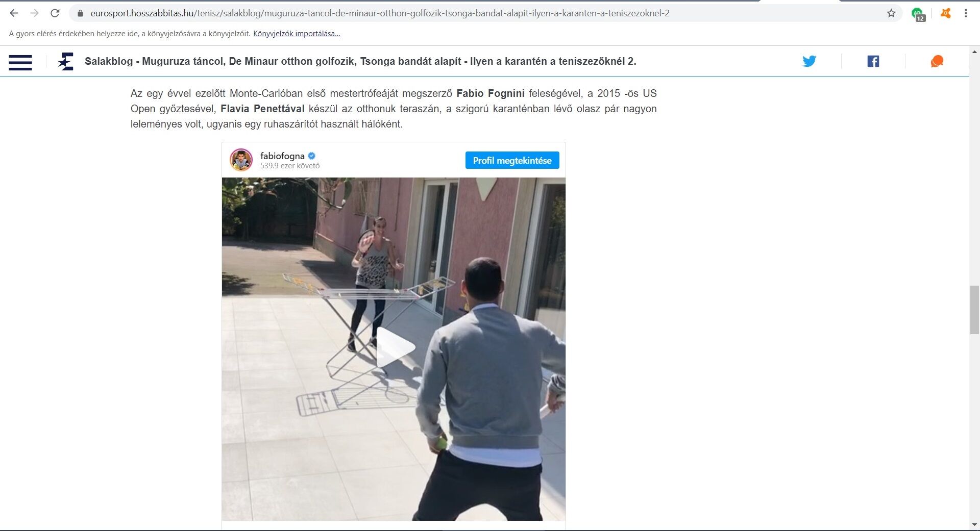Screen dimensions: 980x531
Task: Bookmark this page with star icon
Action: (891, 13)
